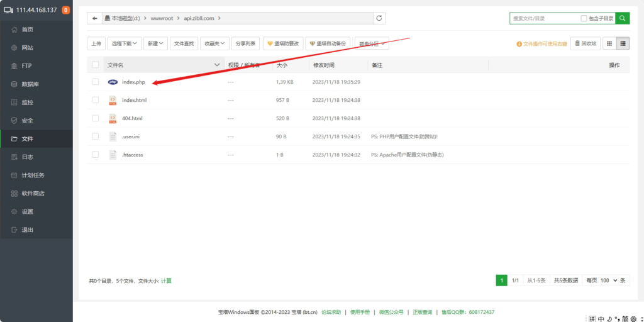
Task: Click the Upload (上传) button
Action: 96,43
